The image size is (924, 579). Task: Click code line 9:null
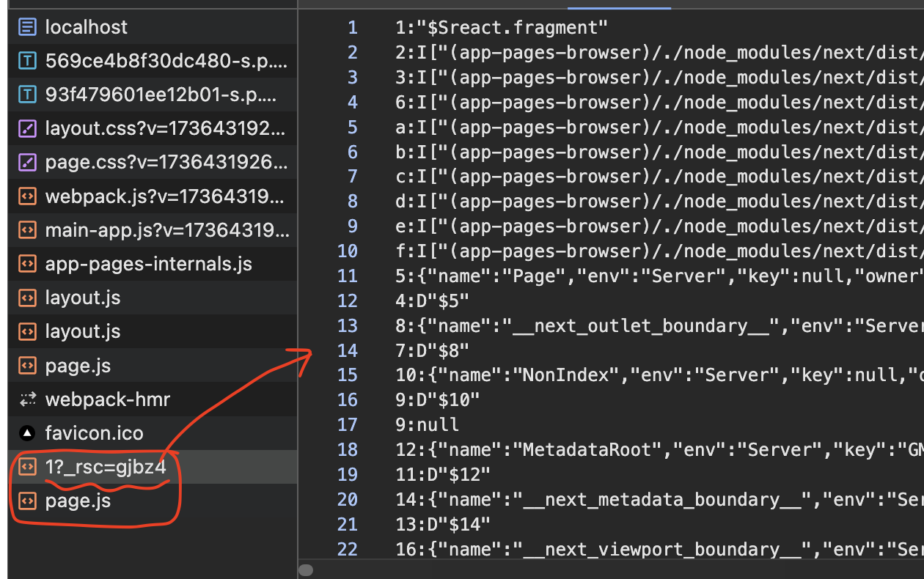pyautogui.click(x=427, y=425)
